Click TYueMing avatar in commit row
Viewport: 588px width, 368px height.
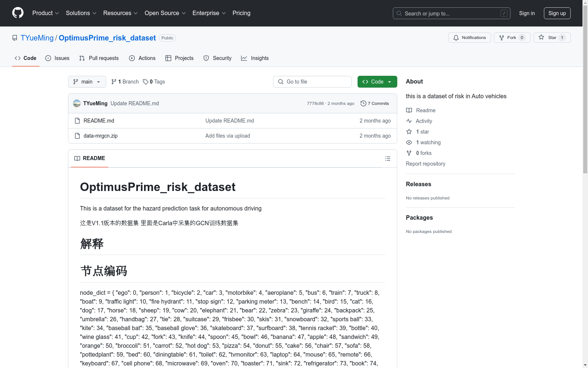pyautogui.click(x=77, y=103)
